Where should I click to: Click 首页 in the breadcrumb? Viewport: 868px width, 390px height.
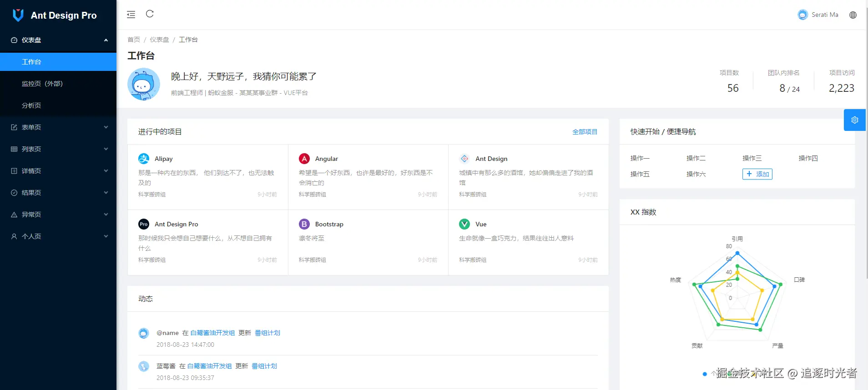[134, 40]
